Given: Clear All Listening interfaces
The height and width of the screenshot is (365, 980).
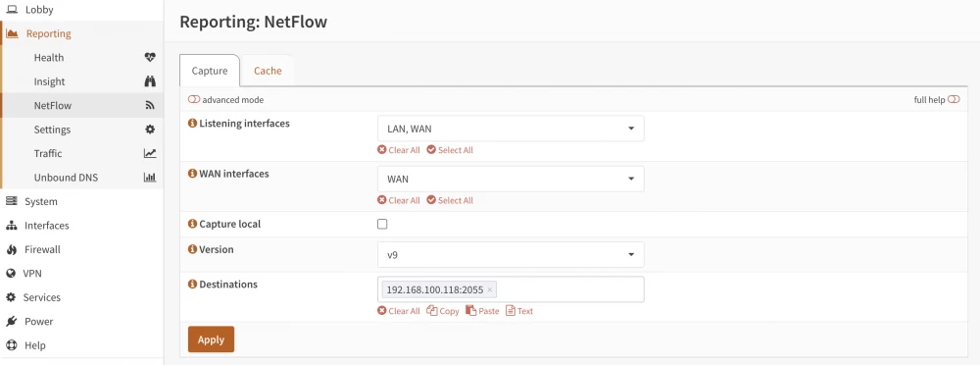Looking at the screenshot, I should click(x=399, y=150).
